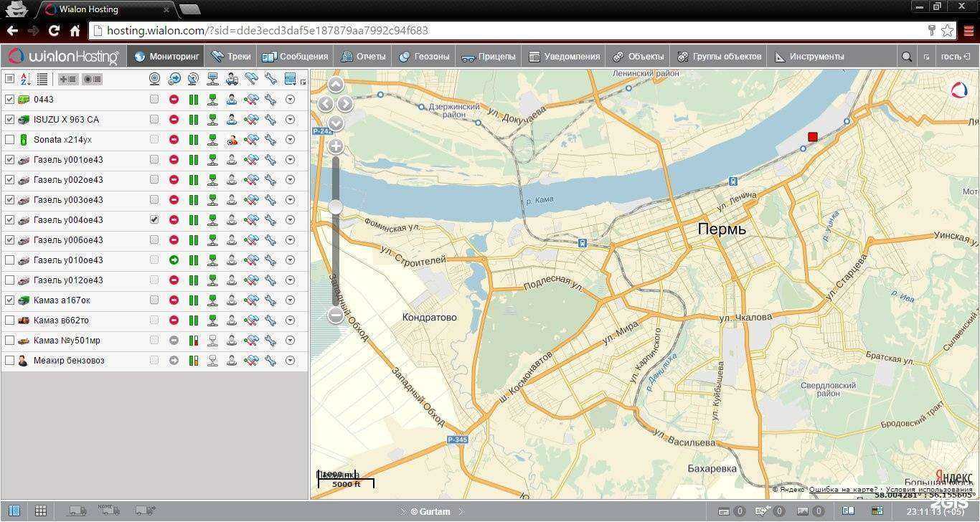Toggle select-all checkbox above unit list
The height and width of the screenshot is (522, 980).
coord(9,79)
